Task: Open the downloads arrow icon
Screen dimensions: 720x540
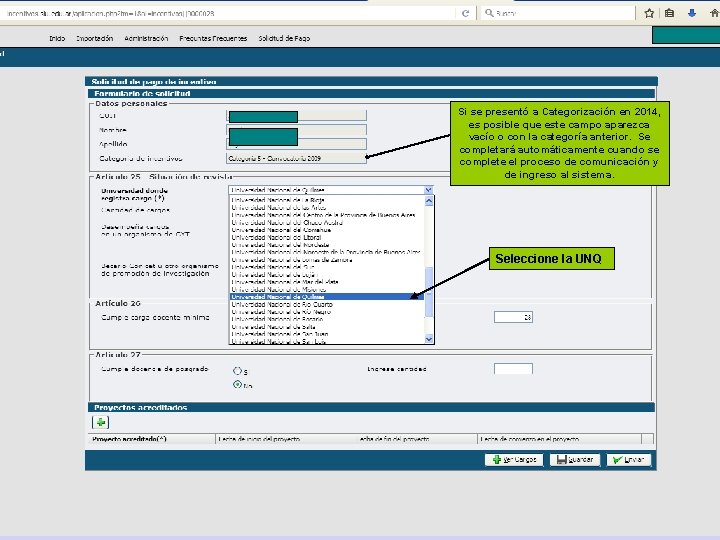Action: point(692,13)
